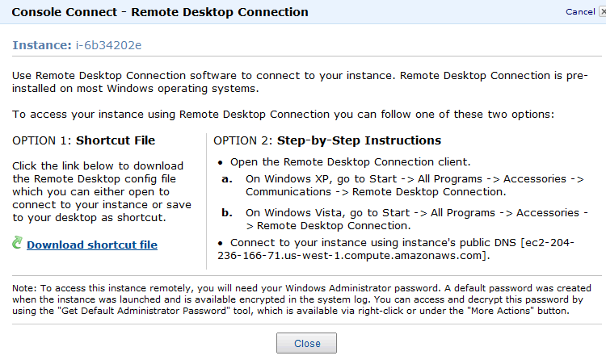Click the sentence mentioning these two options
This screenshot has height=364, width=606.
283,115
